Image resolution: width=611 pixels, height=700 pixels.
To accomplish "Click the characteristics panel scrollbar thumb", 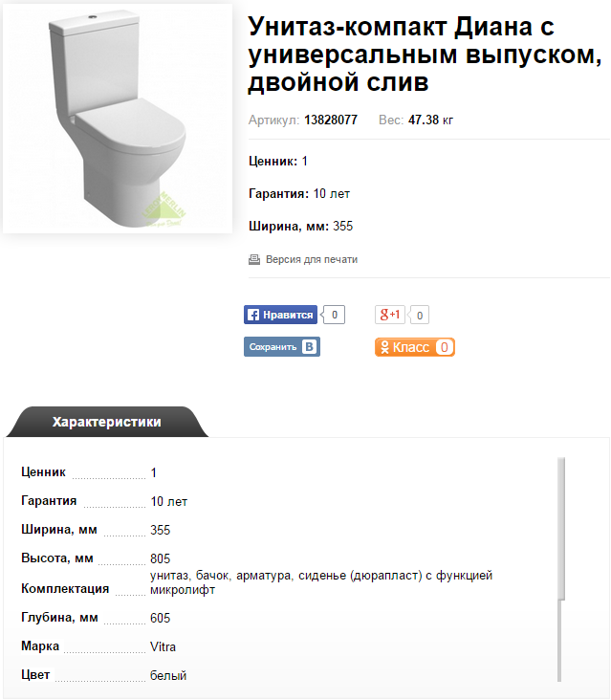I will (x=561, y=529).
